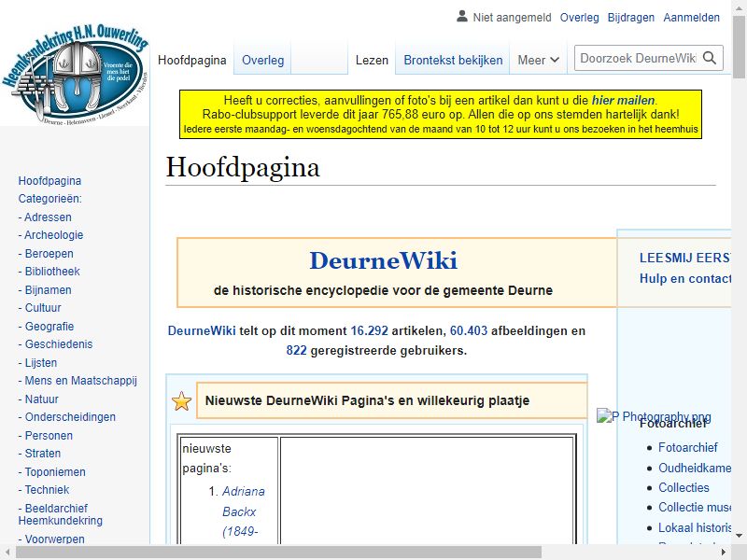Image resolution: width=747 pixels, height=560 pixels.
Task: Open the Techniek category
Action: (x=47, y=489)
